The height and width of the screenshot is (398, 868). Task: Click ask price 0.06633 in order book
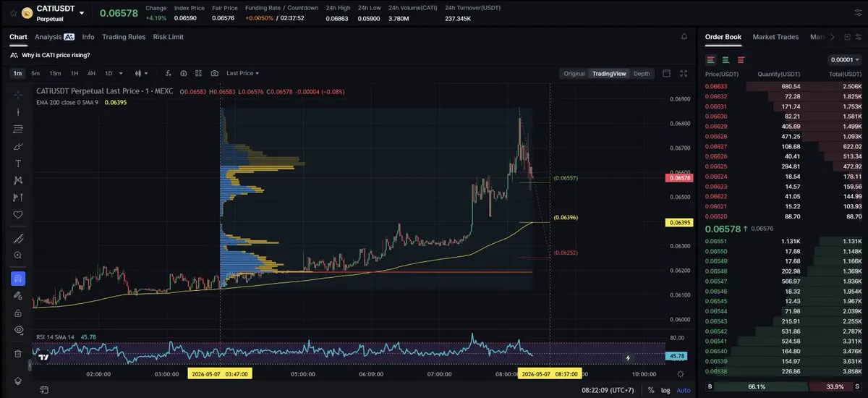tap(716, 86)
